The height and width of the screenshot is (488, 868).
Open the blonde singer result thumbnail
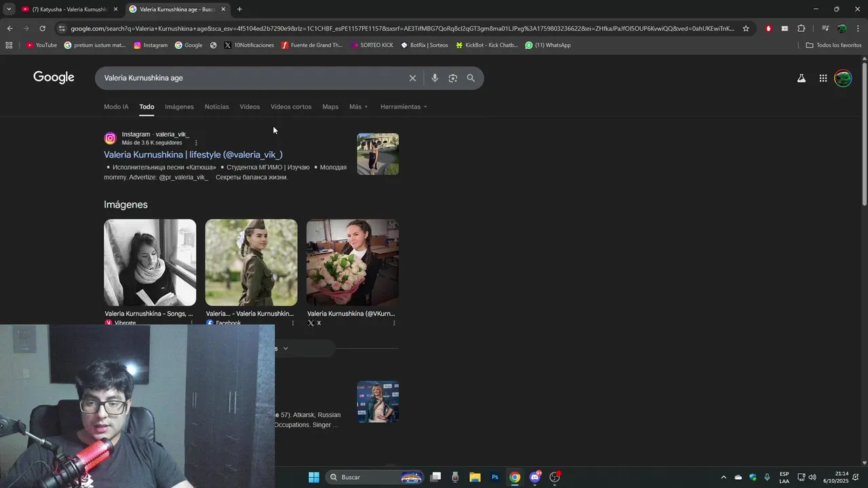coord(378,401)
